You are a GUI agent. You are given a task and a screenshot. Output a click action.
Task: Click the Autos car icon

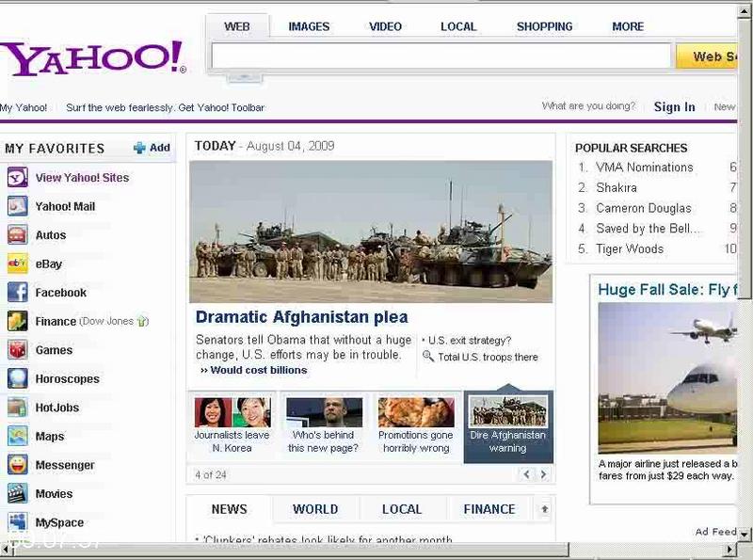click(x=17, y=235)
